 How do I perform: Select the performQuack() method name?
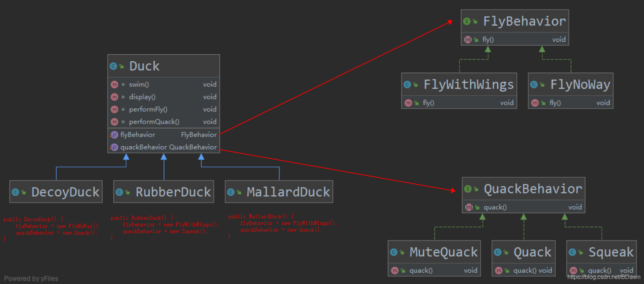click(154, 122)
